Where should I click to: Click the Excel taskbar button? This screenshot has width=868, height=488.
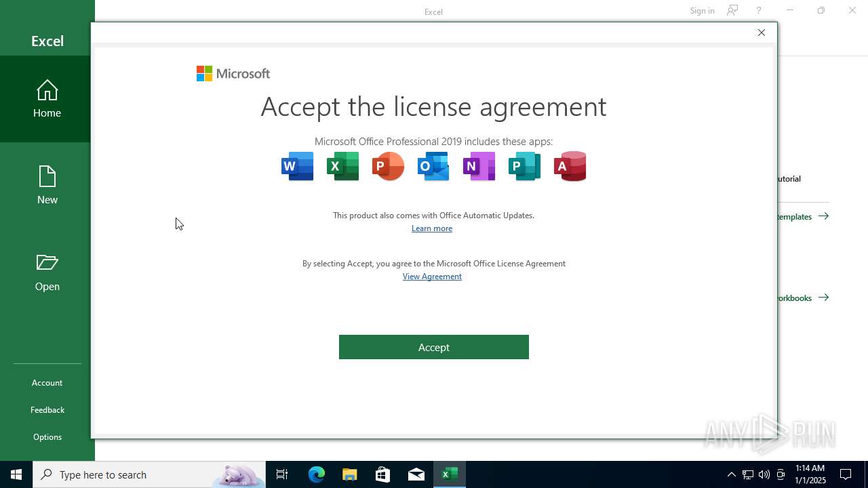point(450,474)
